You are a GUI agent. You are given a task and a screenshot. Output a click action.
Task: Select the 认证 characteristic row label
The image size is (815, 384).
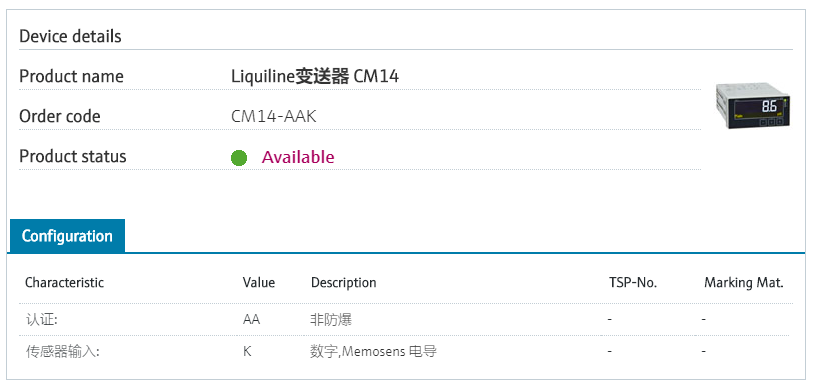click(x=42, y=319)
